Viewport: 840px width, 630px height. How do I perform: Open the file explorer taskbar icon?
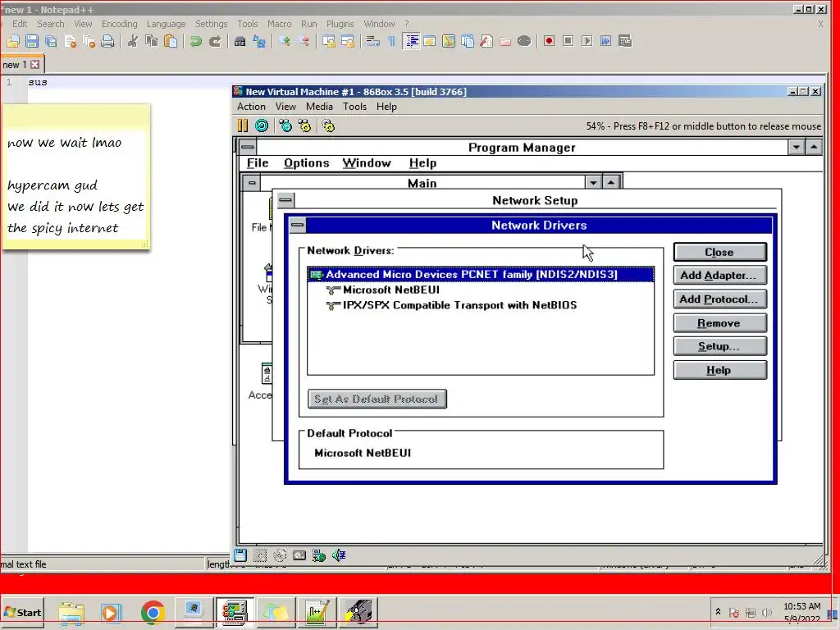click(x=71, y=612)
